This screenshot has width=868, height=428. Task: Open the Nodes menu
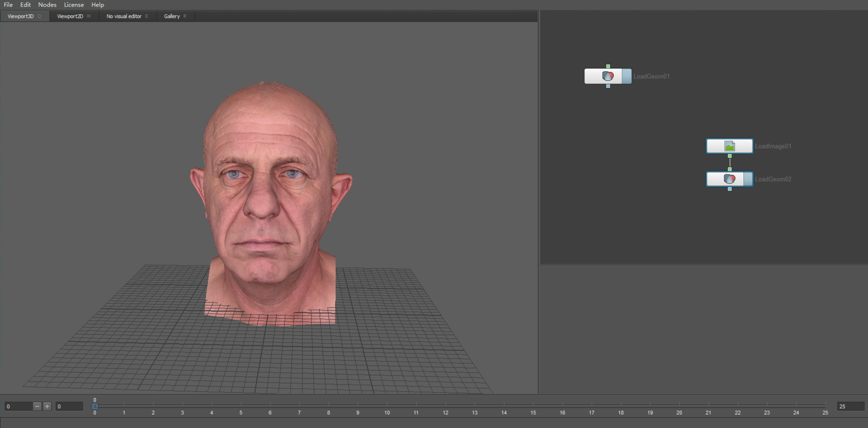tap(47, 5)
